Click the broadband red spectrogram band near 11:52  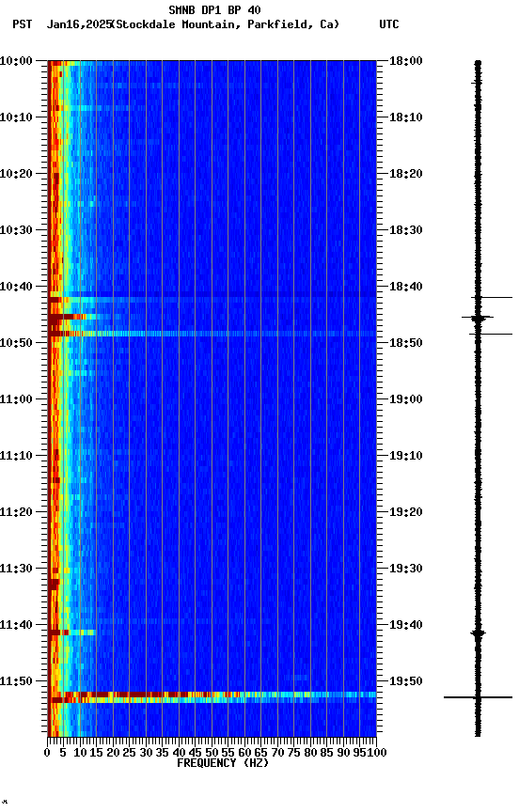[x=212, y=695]
